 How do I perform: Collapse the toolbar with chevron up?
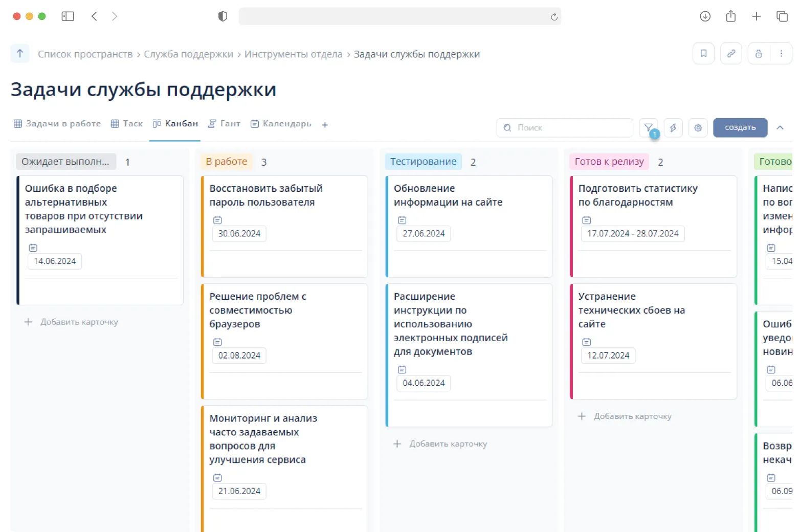point(780,127)
